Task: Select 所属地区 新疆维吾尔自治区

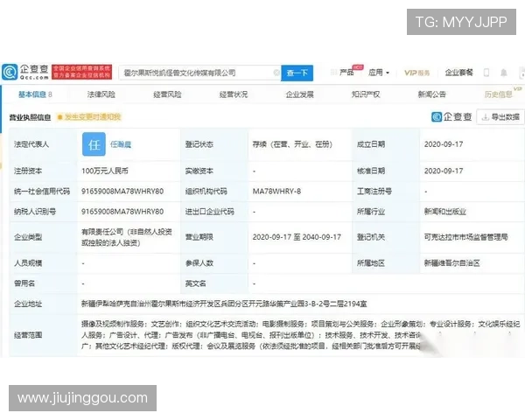Action: click(x=451, y=262)
